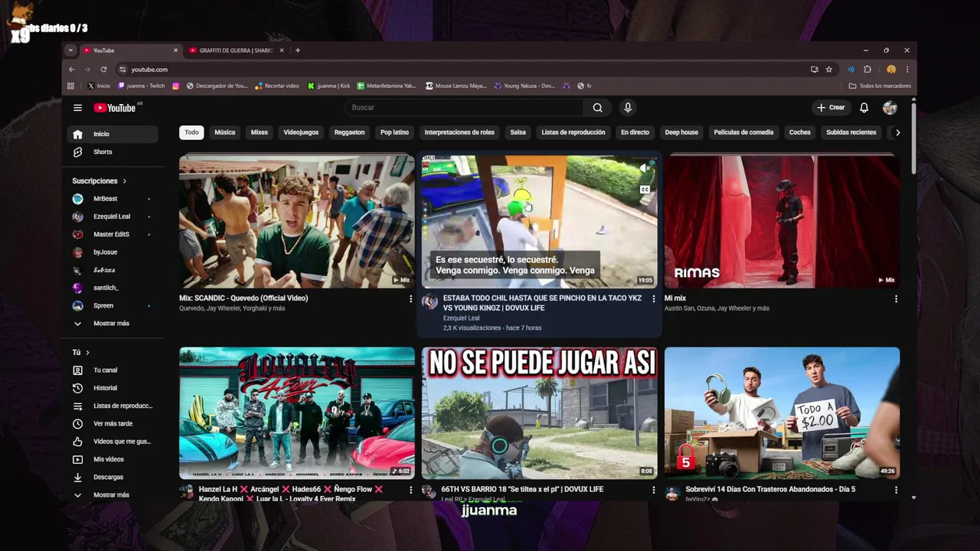The height and width of the screenshot is (551, 980).
Task: Open MrBeast subscription channel
Action: [x=113, y=199]
